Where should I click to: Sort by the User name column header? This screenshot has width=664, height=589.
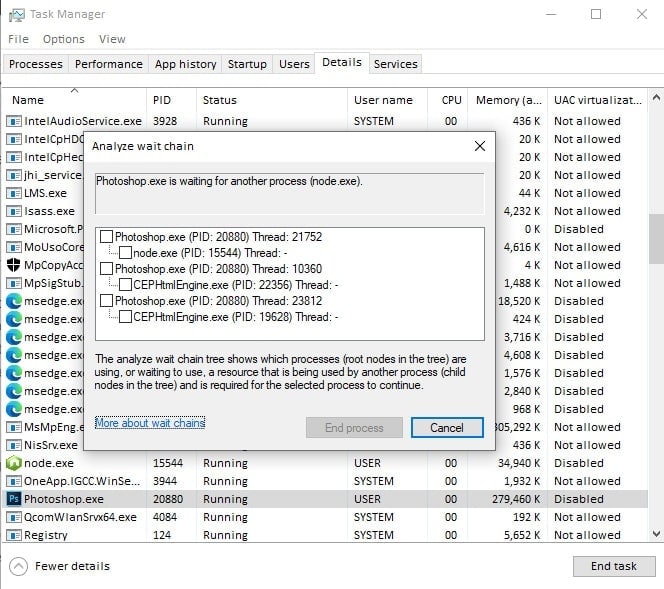[387, 100]
